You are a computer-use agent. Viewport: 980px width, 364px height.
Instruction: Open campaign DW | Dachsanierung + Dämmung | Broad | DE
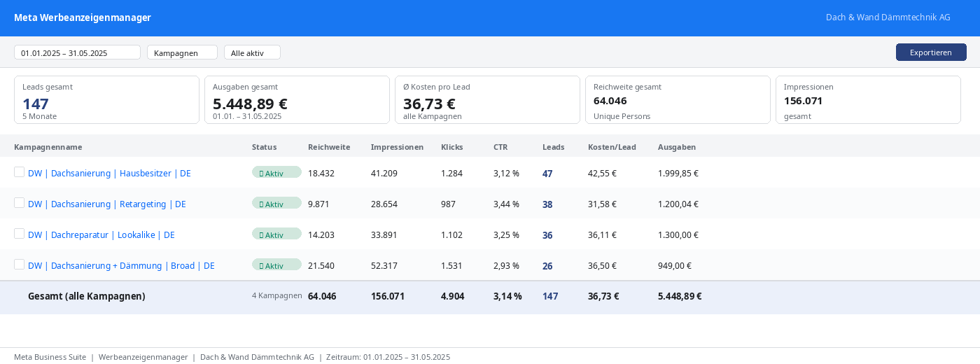click(x=121, y=266)
